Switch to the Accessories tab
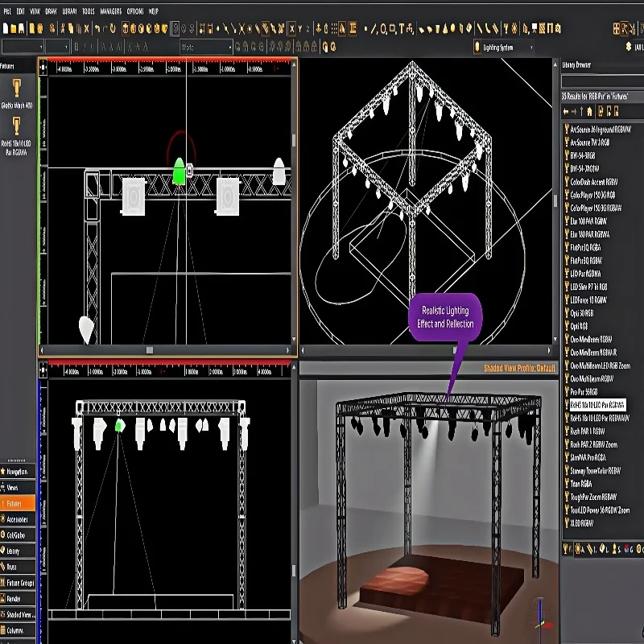The image size is (644, 644). (x=18, y=519)
